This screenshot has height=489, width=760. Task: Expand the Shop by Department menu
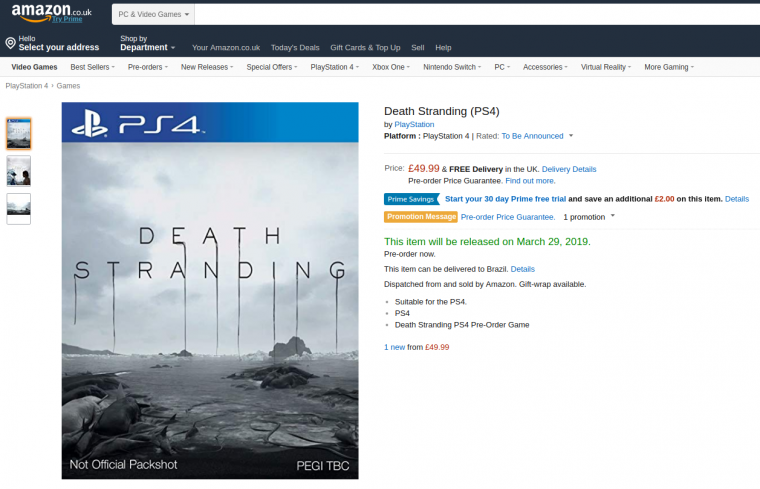(147, 47)
